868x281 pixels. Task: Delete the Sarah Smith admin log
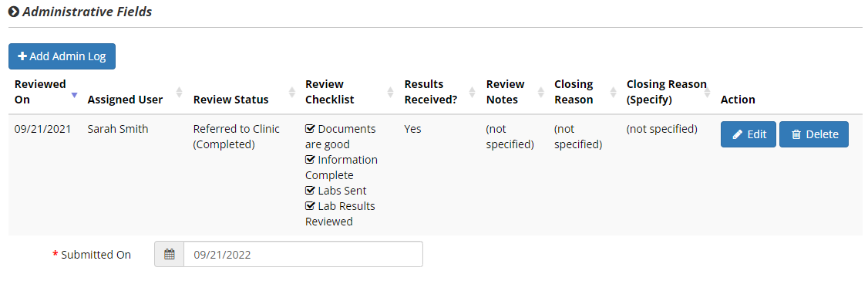814,134
